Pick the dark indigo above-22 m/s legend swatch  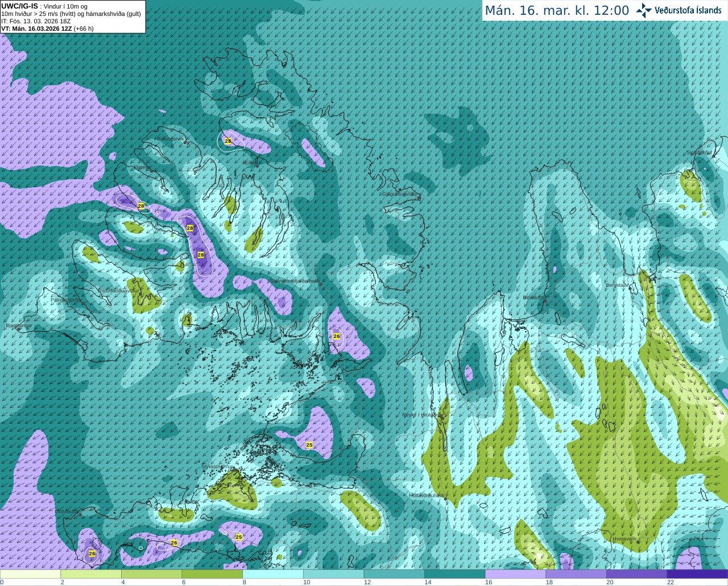(697, 574)
